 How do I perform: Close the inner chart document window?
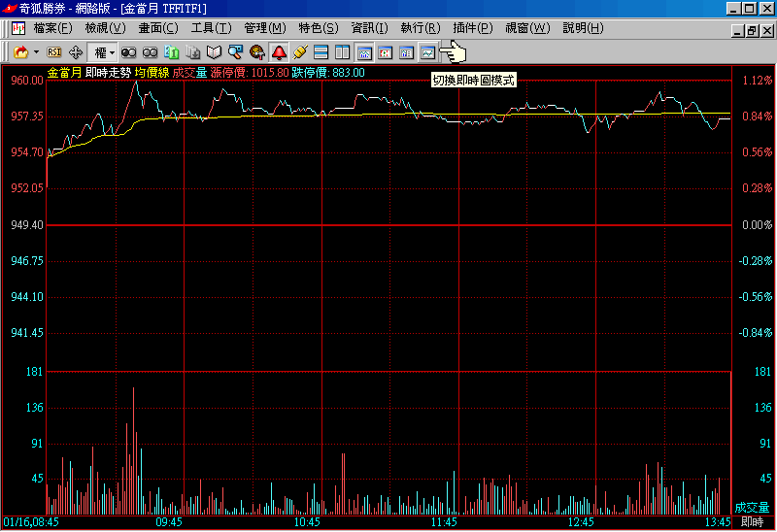pyautogui.click(x=767, y=31)
